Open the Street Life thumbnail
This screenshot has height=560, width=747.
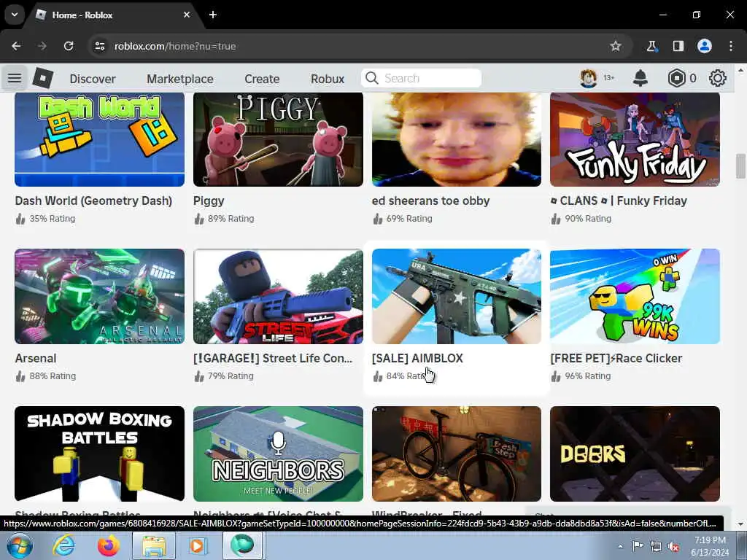point(278,296)
